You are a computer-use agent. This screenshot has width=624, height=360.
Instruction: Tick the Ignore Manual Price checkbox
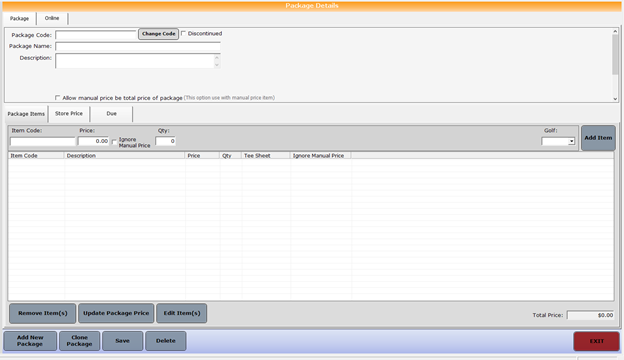pos(115,142)
